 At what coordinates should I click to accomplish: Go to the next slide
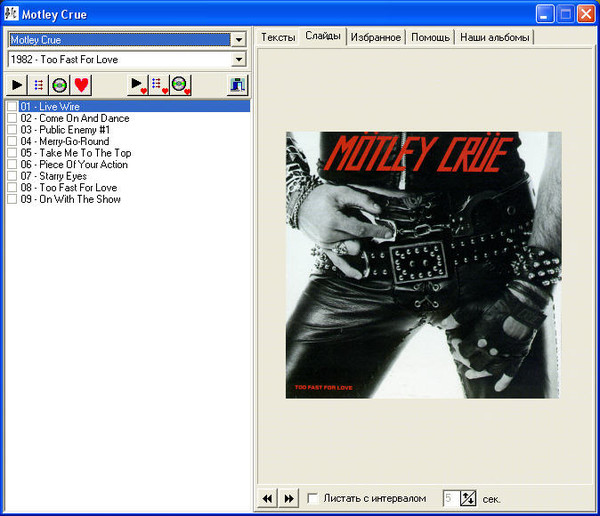pos(289,498)
